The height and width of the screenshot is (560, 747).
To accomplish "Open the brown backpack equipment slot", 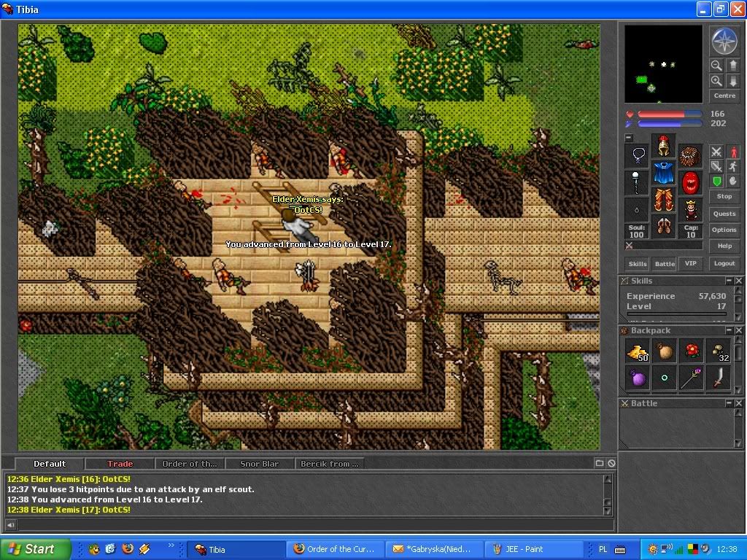I will [690, 156].
